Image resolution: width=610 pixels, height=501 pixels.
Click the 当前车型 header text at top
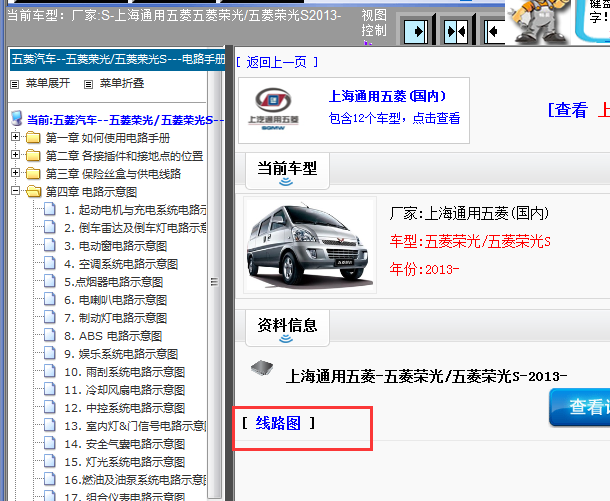[174, 16]
